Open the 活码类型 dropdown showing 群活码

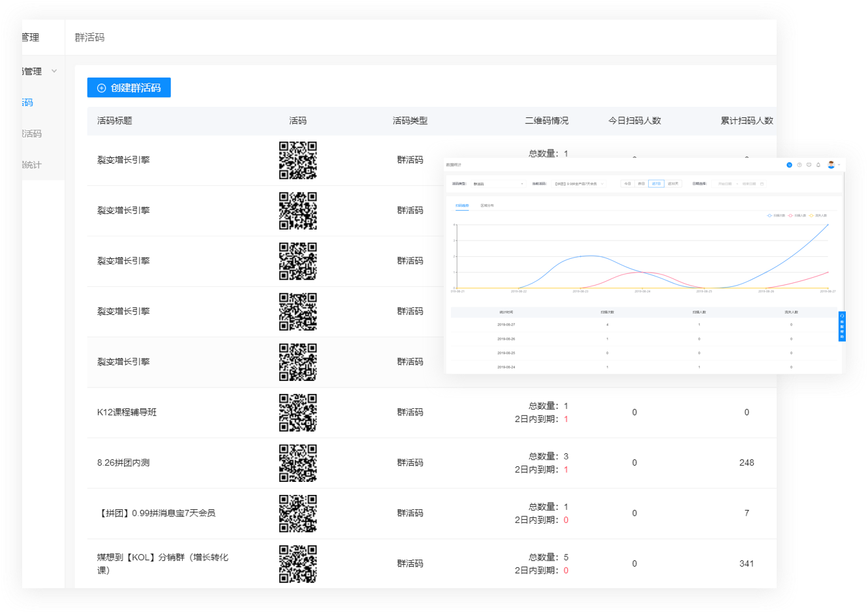pos(498,184)
